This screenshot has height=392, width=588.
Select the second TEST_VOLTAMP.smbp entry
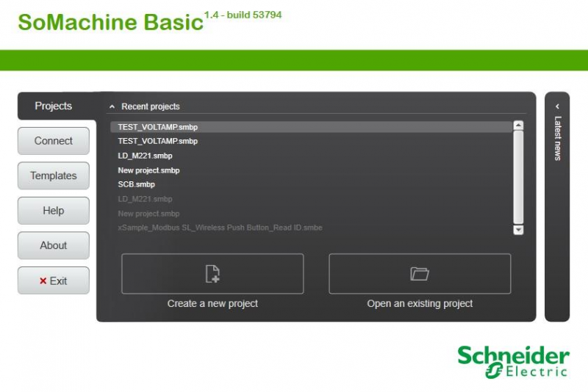(158, 141)
